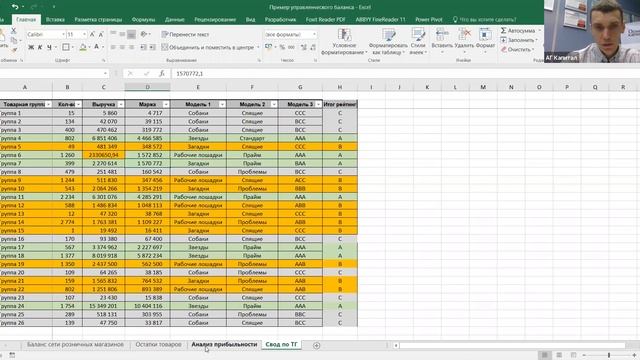Click the Очистить eraser button

pos(517,49)
